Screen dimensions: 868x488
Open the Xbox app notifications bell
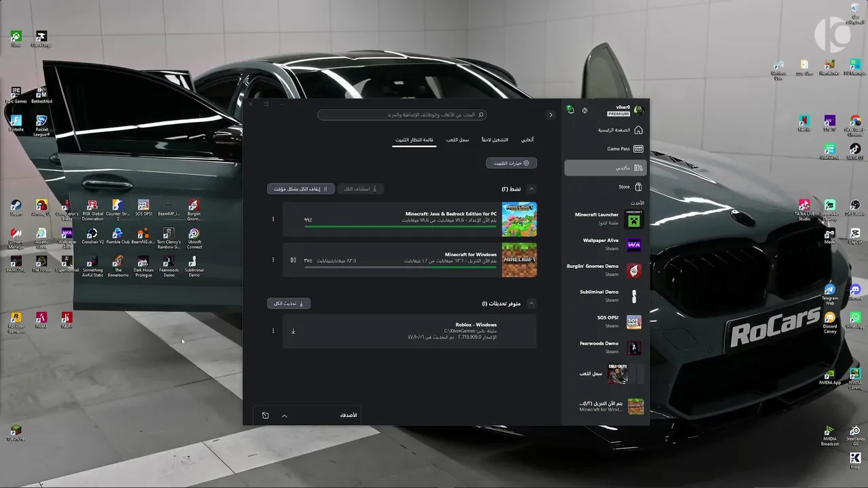[x=570, y=110]
